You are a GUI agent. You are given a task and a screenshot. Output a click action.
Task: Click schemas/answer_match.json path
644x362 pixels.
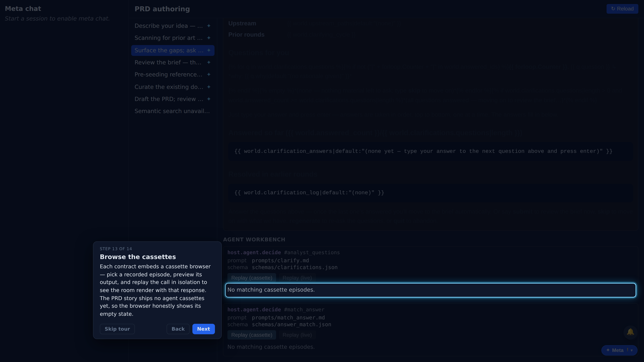(x=291, y=325)
